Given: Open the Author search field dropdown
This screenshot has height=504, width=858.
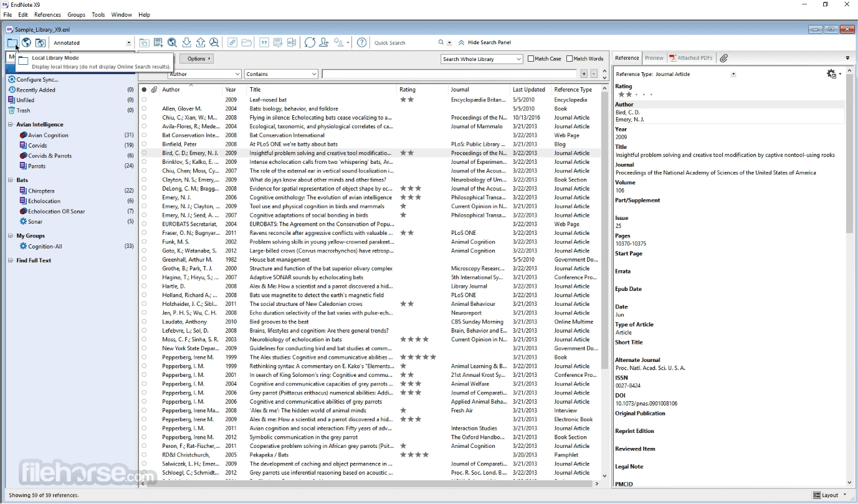Looking at the screenshot, I should (x=204, y=74).
